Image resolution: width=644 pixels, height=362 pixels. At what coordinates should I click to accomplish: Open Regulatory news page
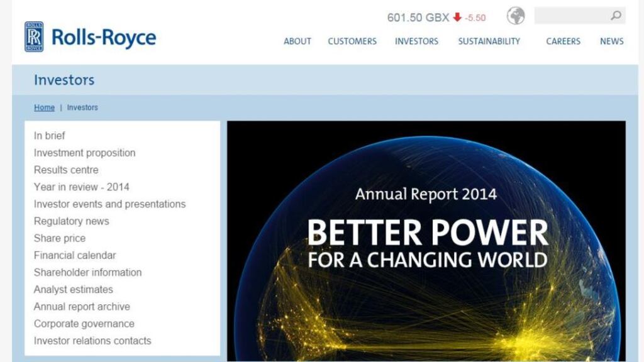coord(72,221)
